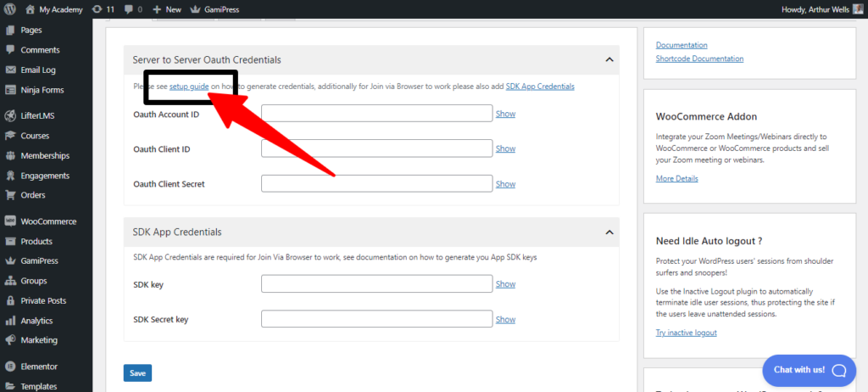868x392 pixels.
Task: Open GamiPress crown icon in admin bar
Action: 194,9
